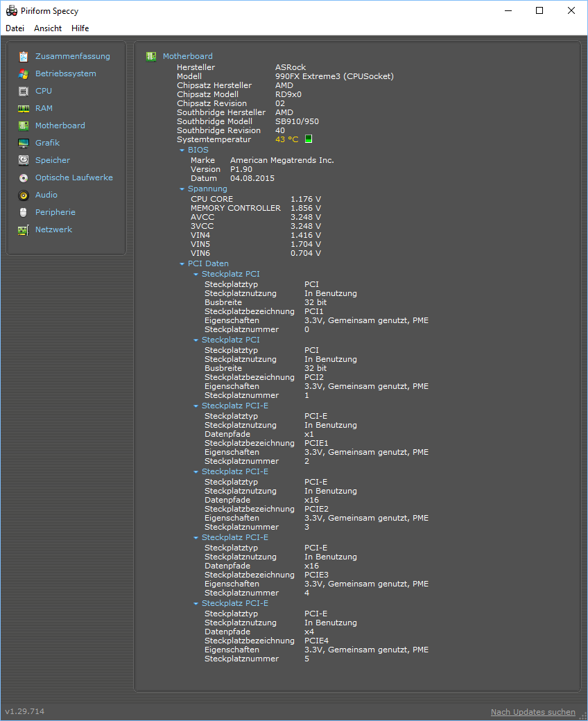Click the Motherboard heading in content pane
Screen dimensions: 588x721
click(188, 56)
